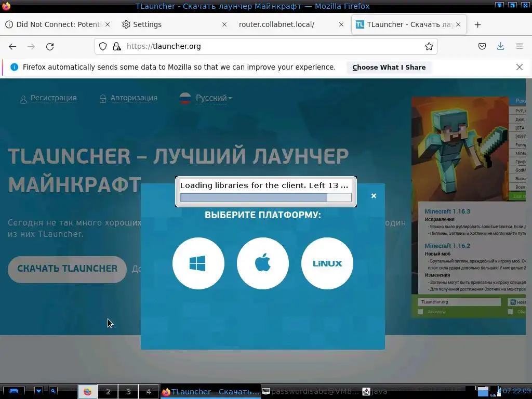532x399 pixels.
Task: Click the СКАЧАТЬ TLAUNCHER button
Action: [67, 269]
